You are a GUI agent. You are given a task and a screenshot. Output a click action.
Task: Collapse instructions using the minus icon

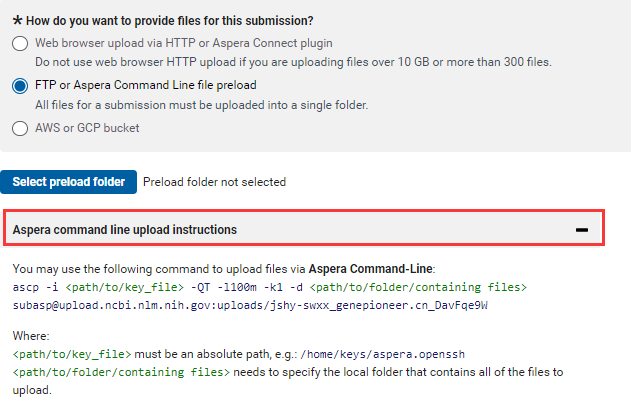(x=582, y=230)
